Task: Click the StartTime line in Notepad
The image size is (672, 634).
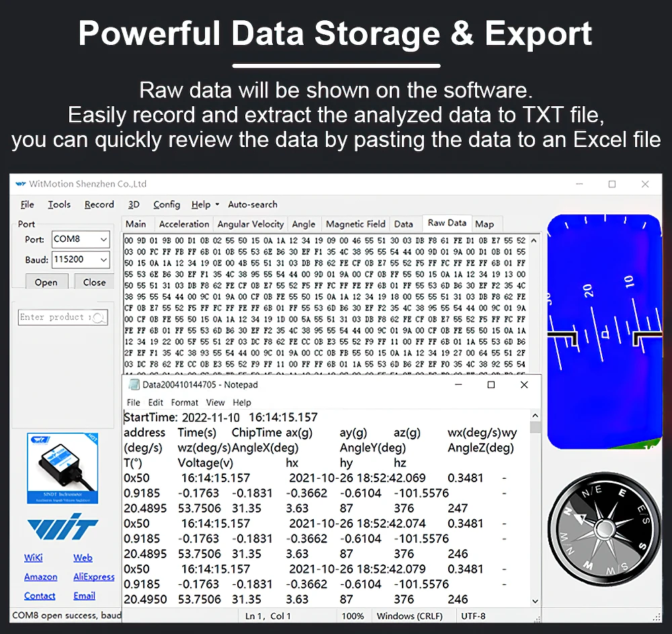Action: tap(220, 417)
